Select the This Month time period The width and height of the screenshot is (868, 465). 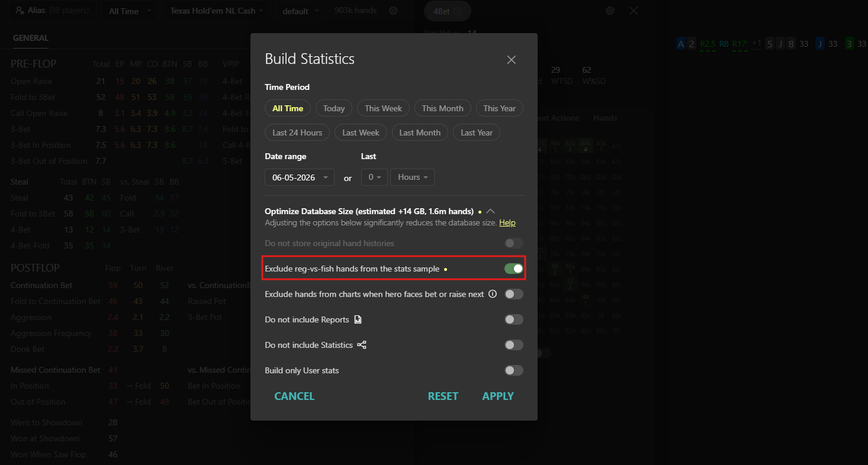(x=442, y=108)
